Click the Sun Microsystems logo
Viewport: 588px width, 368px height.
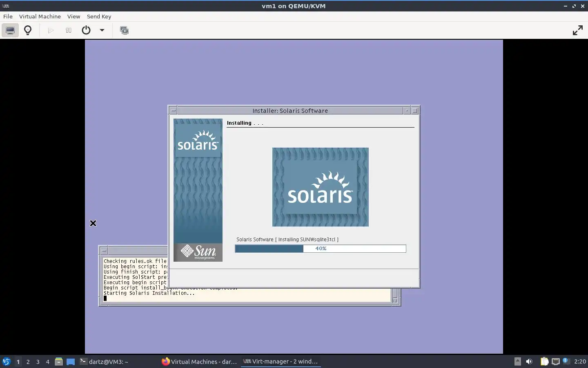[198, 252]
